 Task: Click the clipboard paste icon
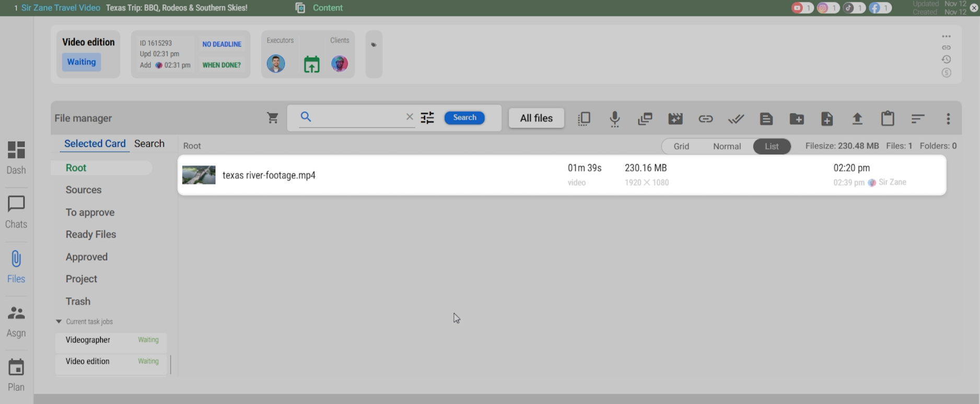click(x=887, y=119)
